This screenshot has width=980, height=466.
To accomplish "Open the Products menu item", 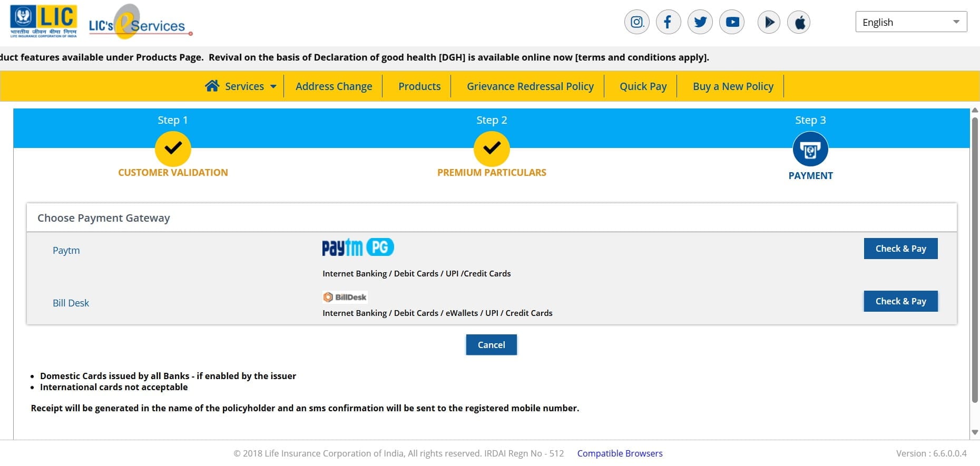I will point(419,86).
